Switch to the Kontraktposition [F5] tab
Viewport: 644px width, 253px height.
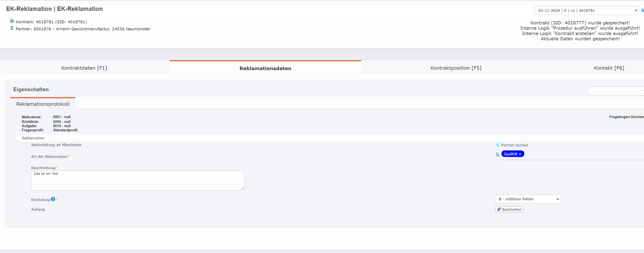tap(455, 68)
